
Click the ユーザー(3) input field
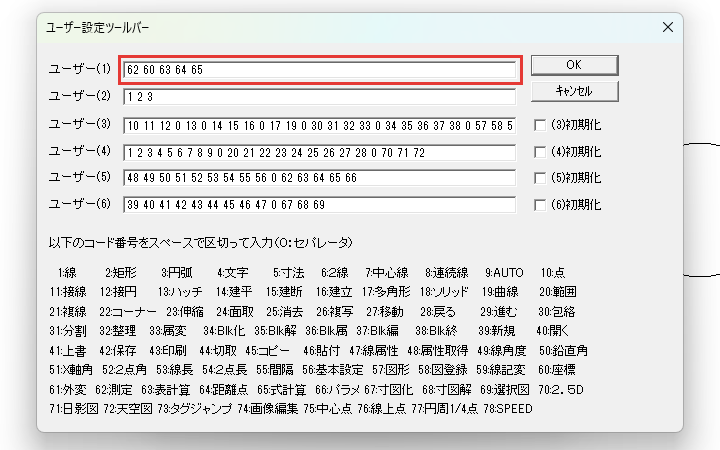click(320, 125)
